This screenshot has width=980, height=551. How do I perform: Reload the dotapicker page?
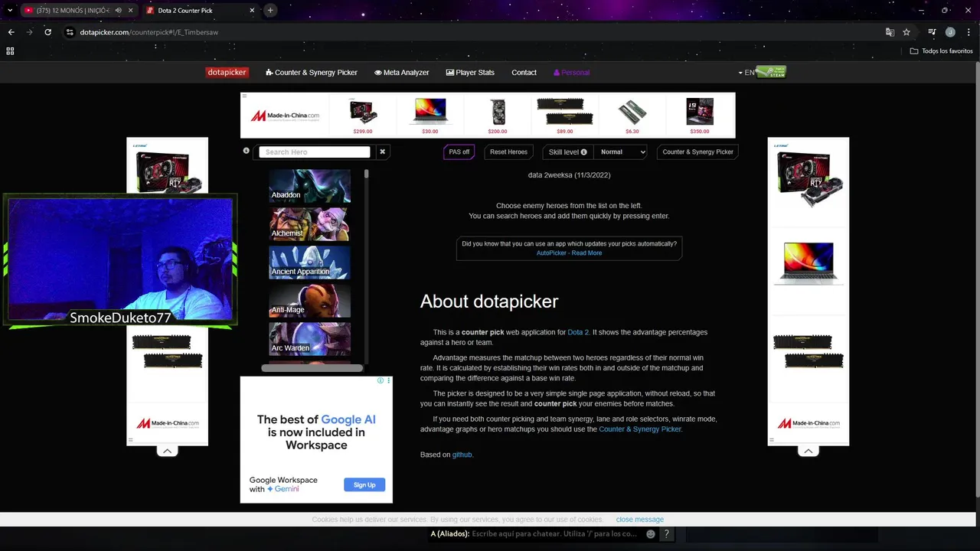click(47, 32)
